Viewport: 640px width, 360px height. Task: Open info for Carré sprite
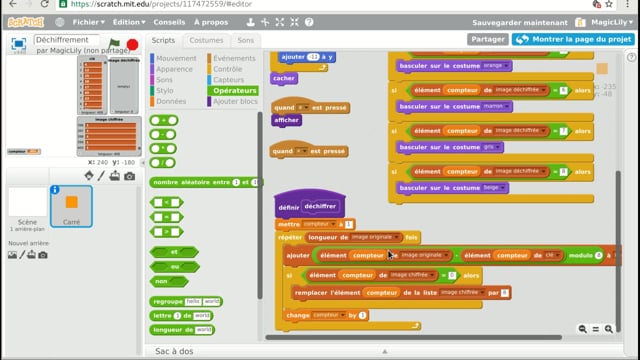pyautogui.click(x=55, y=190)
